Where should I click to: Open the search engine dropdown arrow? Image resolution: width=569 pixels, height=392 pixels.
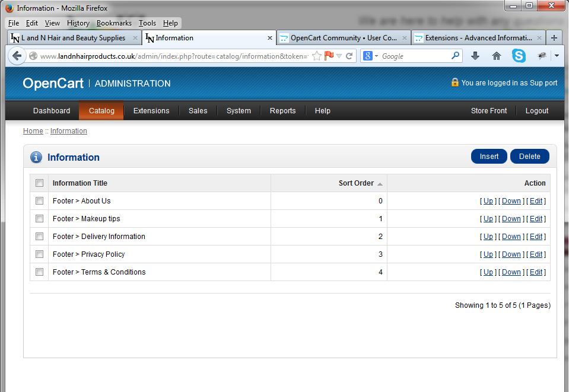[x=376, y=56]
